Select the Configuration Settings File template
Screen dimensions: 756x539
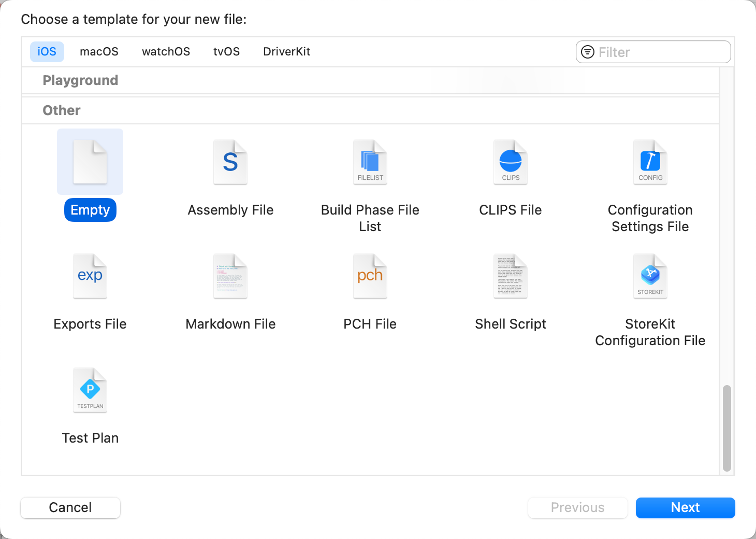650,162
